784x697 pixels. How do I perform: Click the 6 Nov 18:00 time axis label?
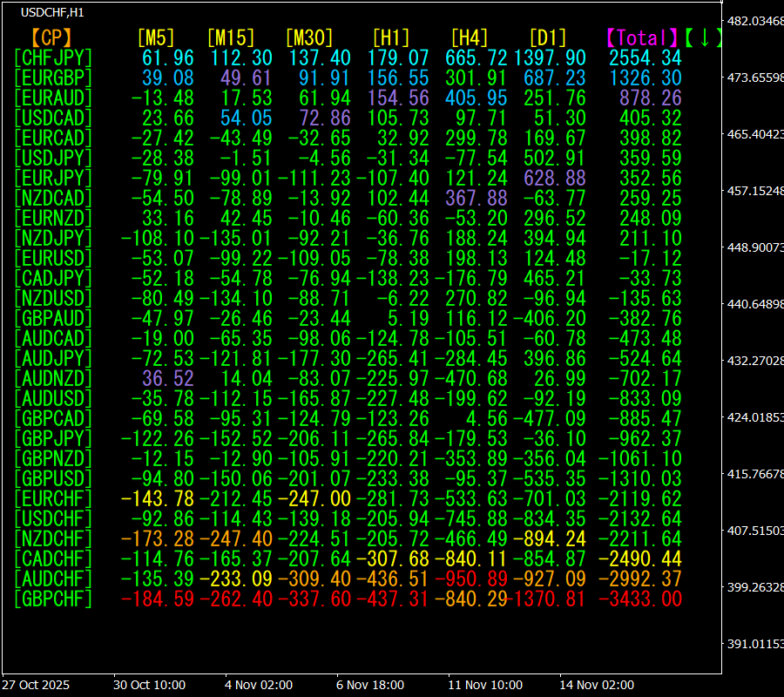370,685
